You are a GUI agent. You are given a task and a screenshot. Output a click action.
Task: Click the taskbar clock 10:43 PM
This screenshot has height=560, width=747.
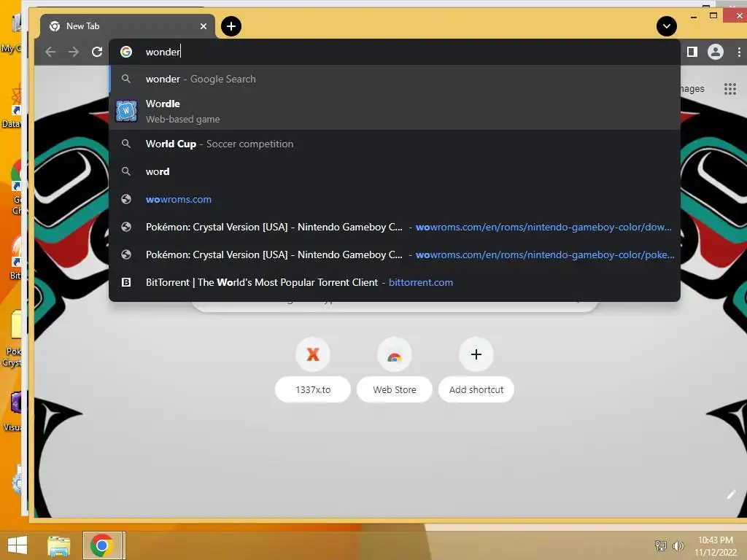click(715, 540)
